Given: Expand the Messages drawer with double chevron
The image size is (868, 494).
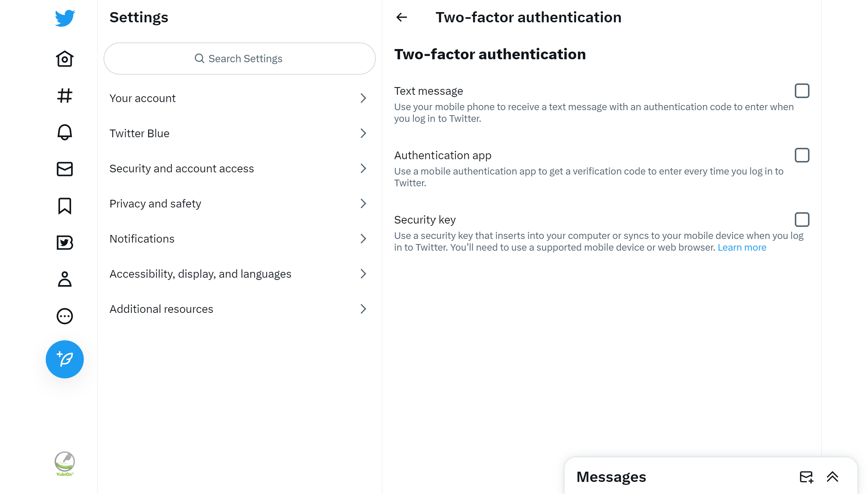Looking at the screenshot, I should (x=833, y=477).
